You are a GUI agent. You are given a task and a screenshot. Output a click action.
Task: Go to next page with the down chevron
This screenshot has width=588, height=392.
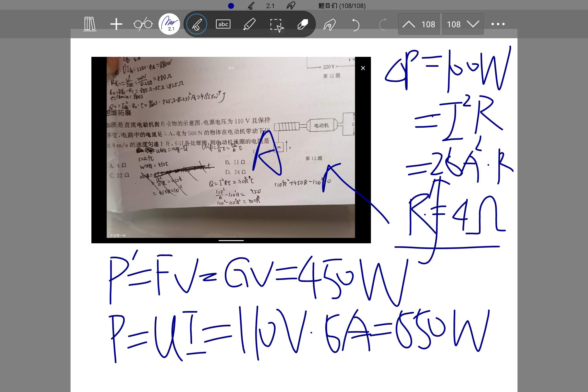(x=473, y=24)
